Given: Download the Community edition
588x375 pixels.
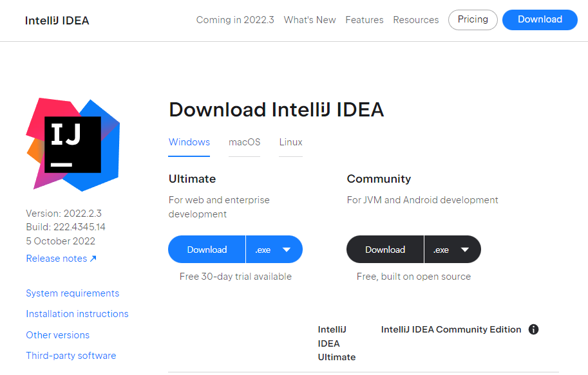Looking at the screenshot, I should 385,250.
